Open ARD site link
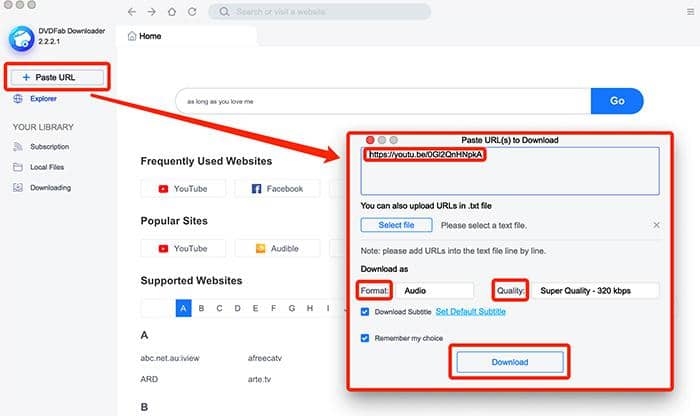This screenshot has height=416, width=700. point(149,379)
